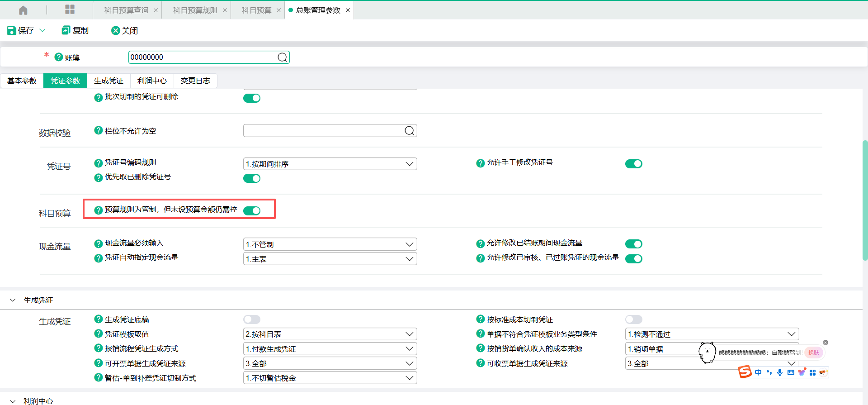Screen dimensions: 868x405
Task: Click the 保存 save icon
Action: tap(12, 30)
